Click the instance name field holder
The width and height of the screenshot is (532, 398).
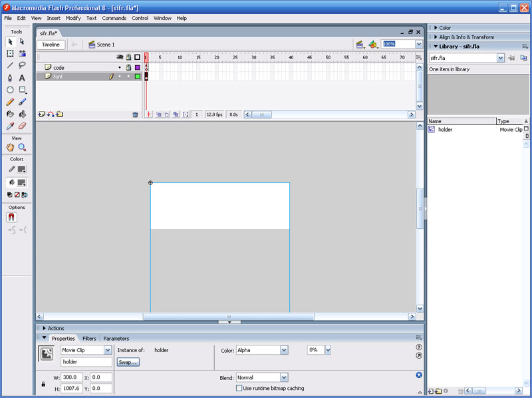[x=86, y=362]
